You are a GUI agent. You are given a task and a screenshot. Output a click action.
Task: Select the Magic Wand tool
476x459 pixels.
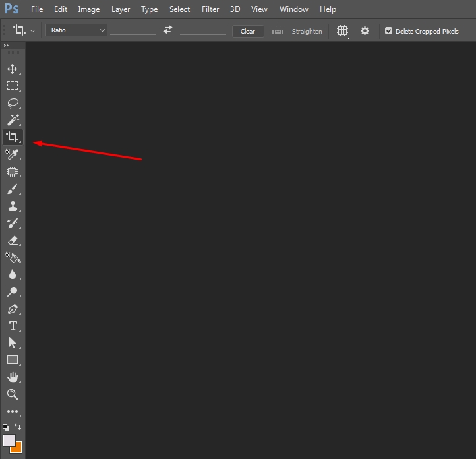(x=13, y=120)
